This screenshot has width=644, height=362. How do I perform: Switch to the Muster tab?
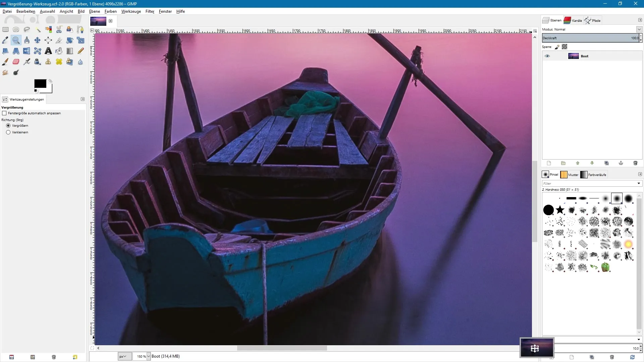(570, 175)
